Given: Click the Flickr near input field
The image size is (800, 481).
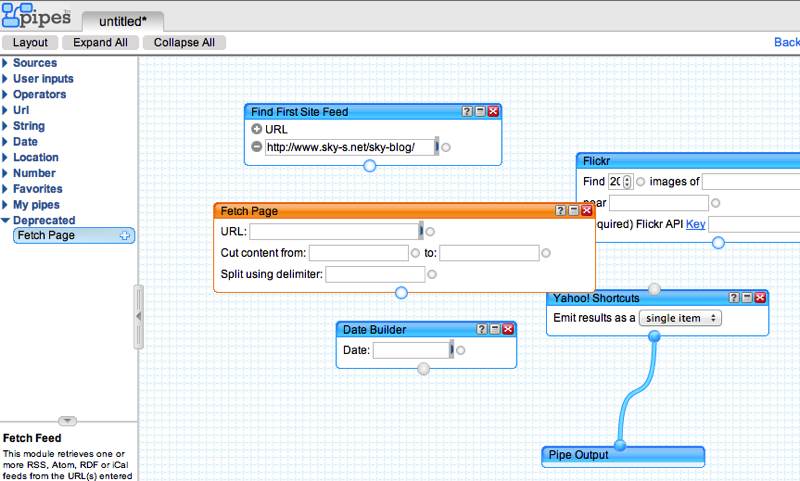Looking at the screenshot, I should coord(659,203).
